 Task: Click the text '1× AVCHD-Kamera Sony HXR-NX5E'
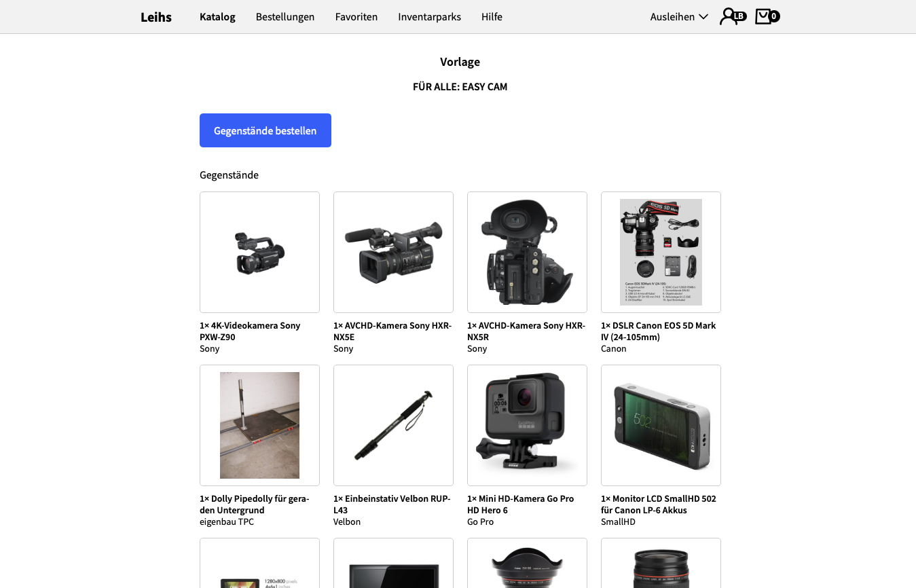click(x=392, y=331)
